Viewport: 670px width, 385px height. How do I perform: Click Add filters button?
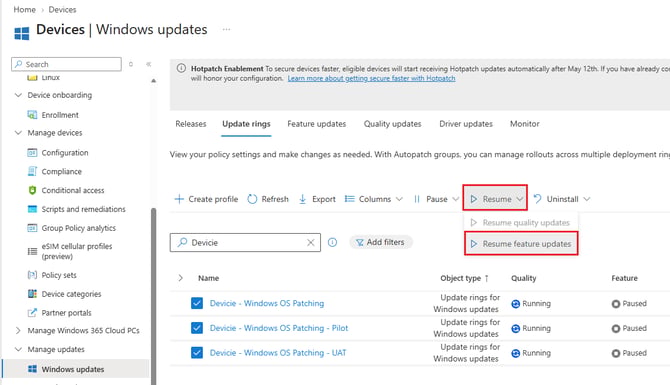coord(381,242)
